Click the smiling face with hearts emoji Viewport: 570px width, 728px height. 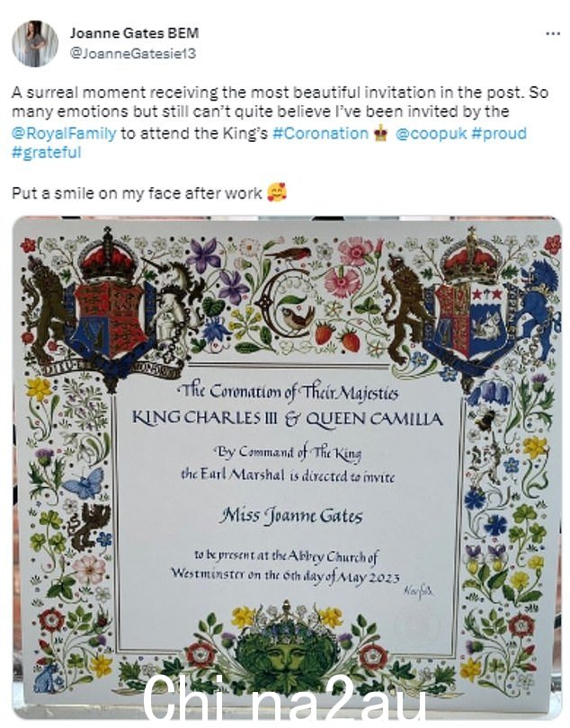pyautogui.click(x=276, y=192)
